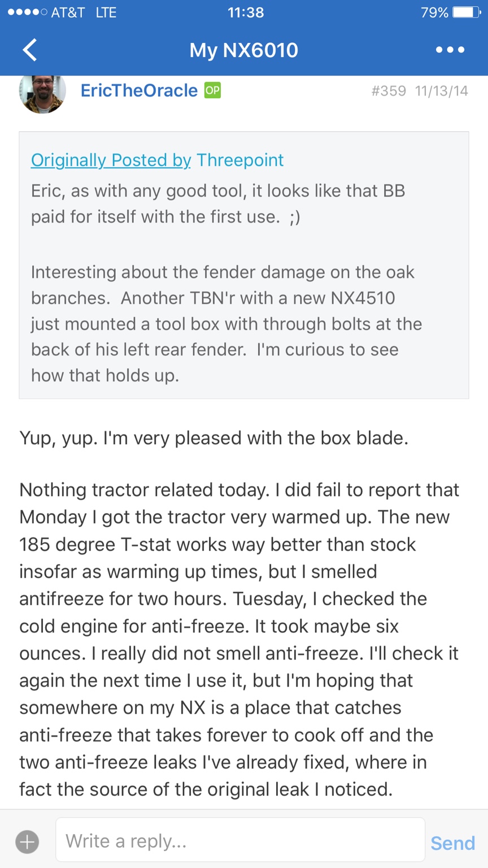Tap the green OP badge
This screenshot has width=488, height=868.
pos(212,90)
